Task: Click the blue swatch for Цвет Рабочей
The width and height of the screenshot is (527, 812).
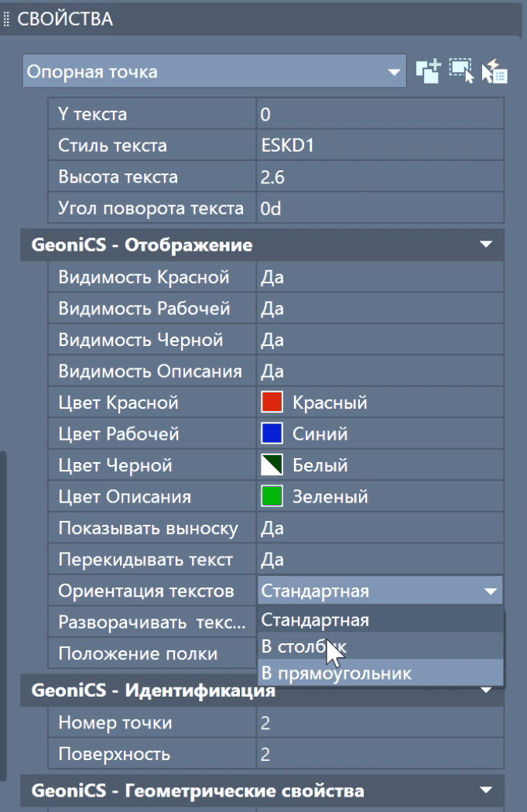Action: point(272,434)
